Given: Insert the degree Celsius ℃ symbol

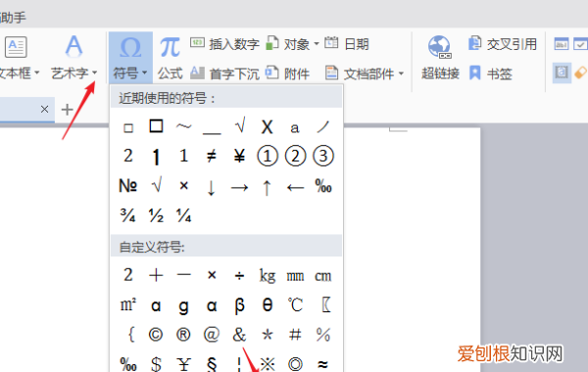Looking at the screenshot, I should (295, 304).
